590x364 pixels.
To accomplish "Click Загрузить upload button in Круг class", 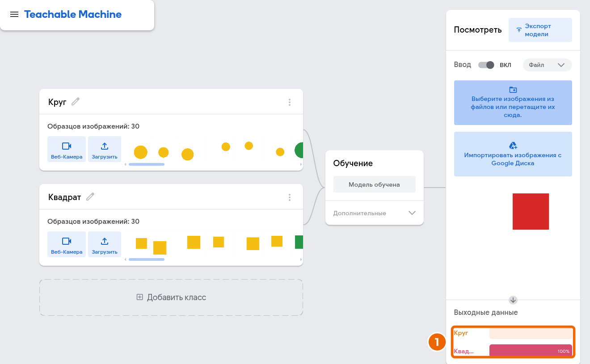I will point(105,149).
